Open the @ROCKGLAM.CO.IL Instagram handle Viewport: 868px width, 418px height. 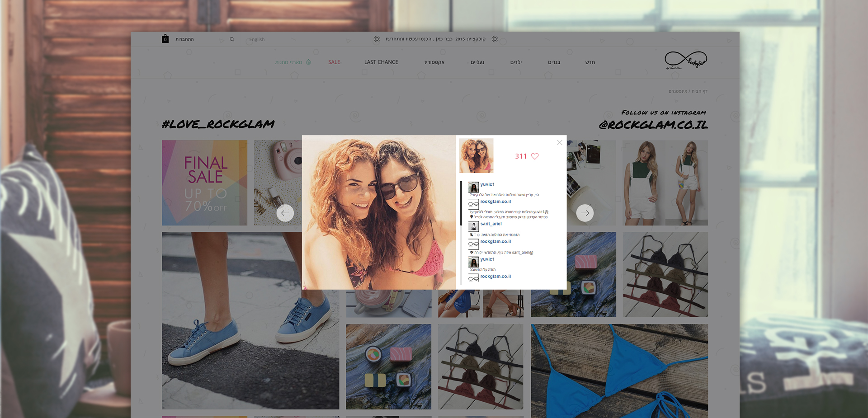tap(653, 125)
